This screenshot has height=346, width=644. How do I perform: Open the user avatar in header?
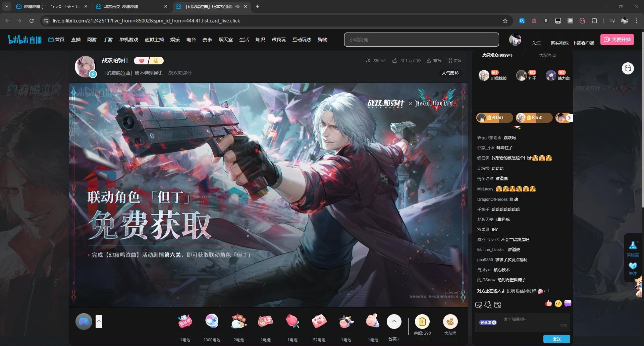click(515, 40)
